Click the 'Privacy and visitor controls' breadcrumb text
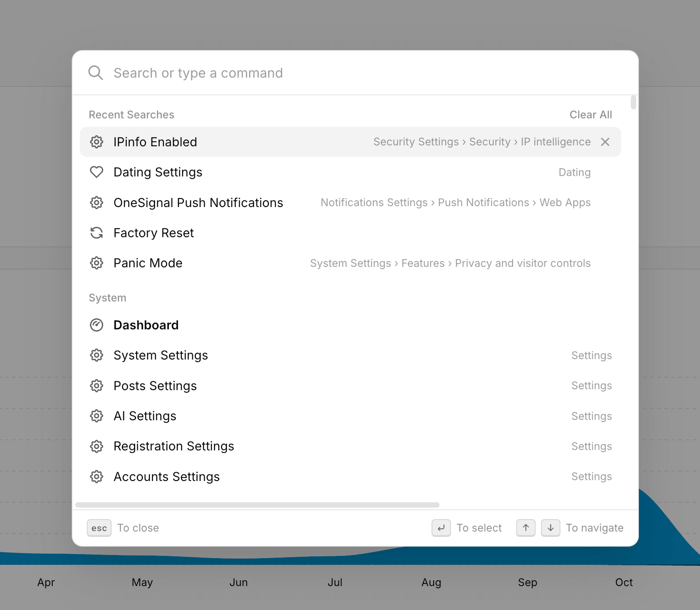 pos(523,263)
